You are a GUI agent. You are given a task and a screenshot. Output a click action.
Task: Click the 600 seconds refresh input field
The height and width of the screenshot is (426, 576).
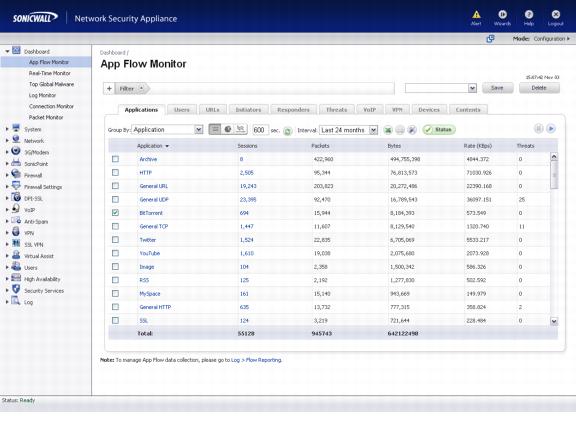point(260,130)
